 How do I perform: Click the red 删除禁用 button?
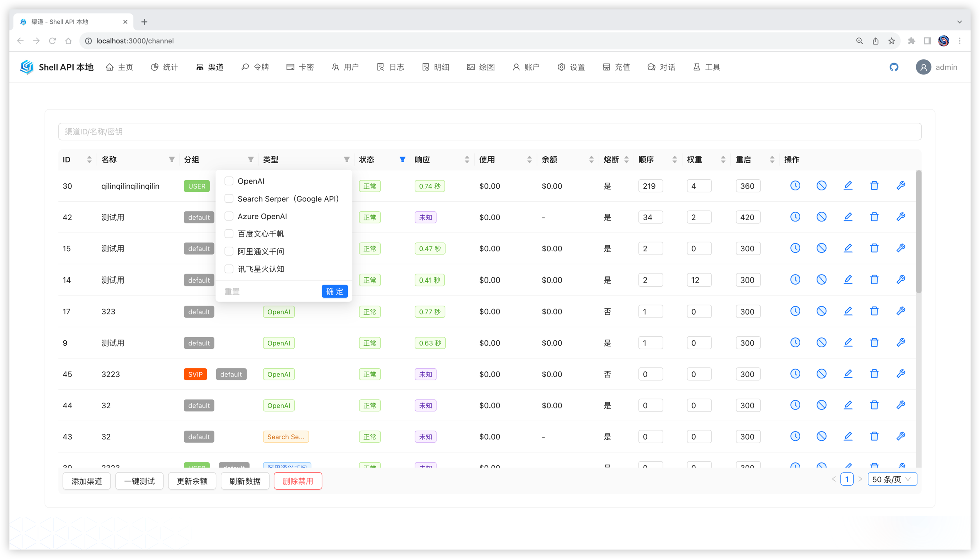pyautogui.click(x=298, y=481)
